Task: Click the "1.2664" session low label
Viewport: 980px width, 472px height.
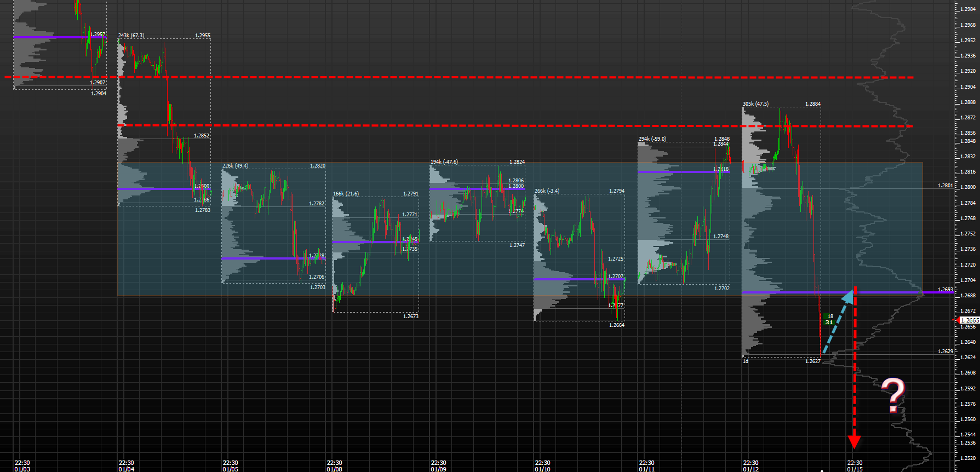Action: click(617, 325)
